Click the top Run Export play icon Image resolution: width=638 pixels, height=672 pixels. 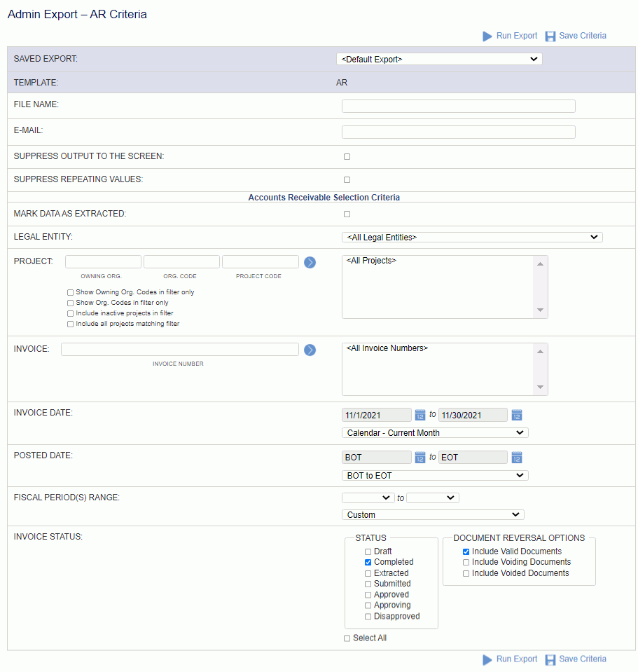[487, 36]
